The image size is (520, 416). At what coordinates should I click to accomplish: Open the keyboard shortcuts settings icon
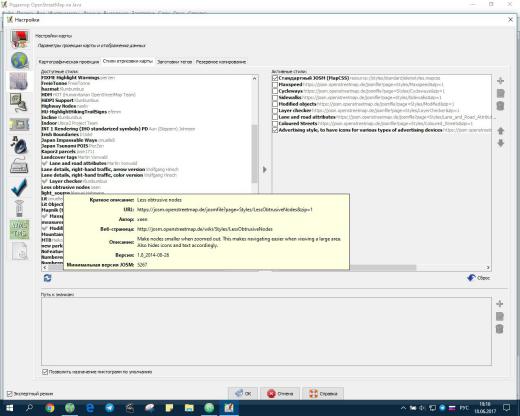pos(19,166)
